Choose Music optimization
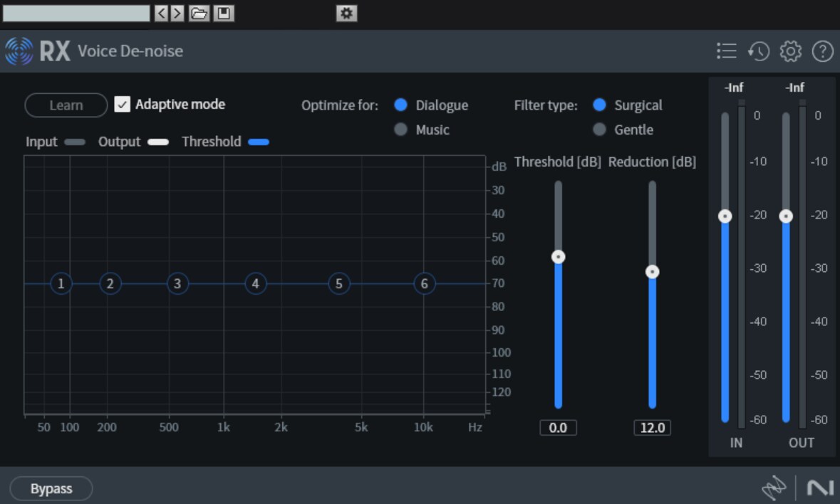840x504 pixels. click(x=400, y=130)
